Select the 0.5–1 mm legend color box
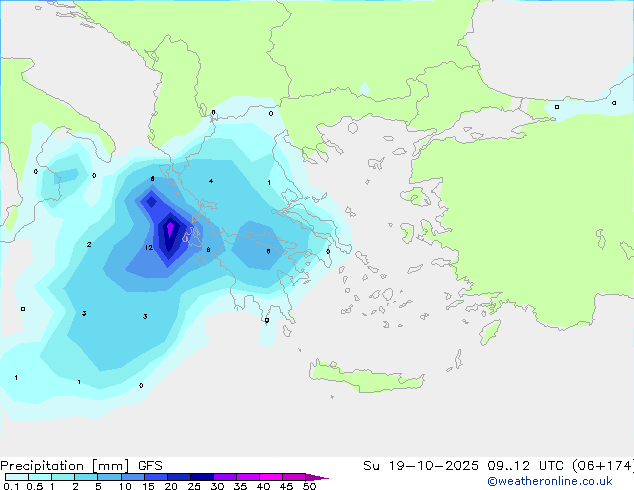 pos(40,477)
